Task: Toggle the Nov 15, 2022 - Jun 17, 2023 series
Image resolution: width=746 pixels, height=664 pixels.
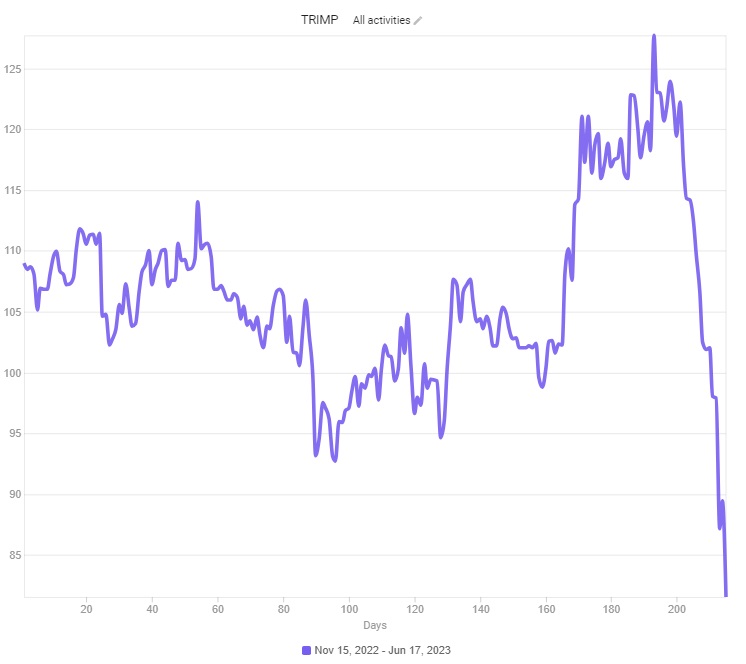Action: [383, 650]
